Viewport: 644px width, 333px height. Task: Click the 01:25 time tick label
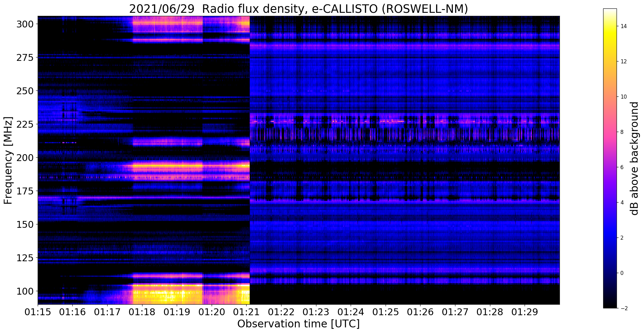pos(386,312)
